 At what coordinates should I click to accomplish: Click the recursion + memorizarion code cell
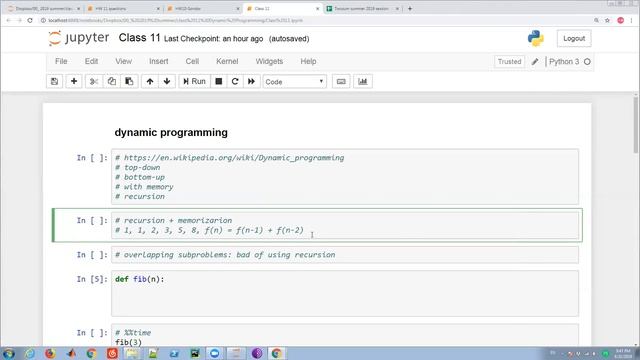(x=345, y=225)
